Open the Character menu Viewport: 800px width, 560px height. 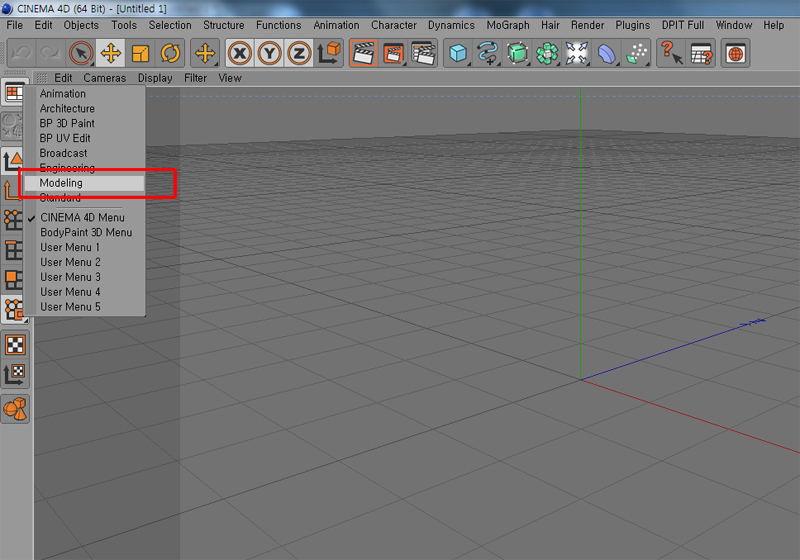coord(393,25)
